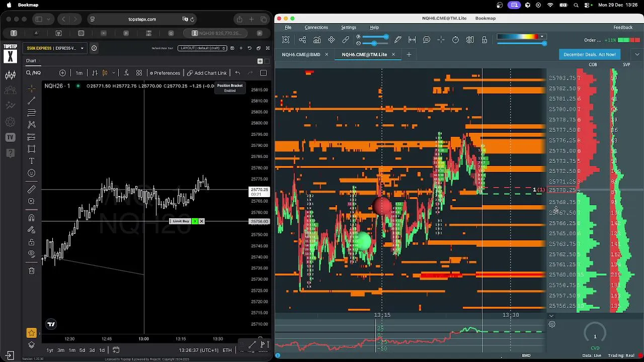The width and height of the screenshot is (644, 362).
Task: Toggle the Bookmap crosshair icon
Action: (441, 40)
